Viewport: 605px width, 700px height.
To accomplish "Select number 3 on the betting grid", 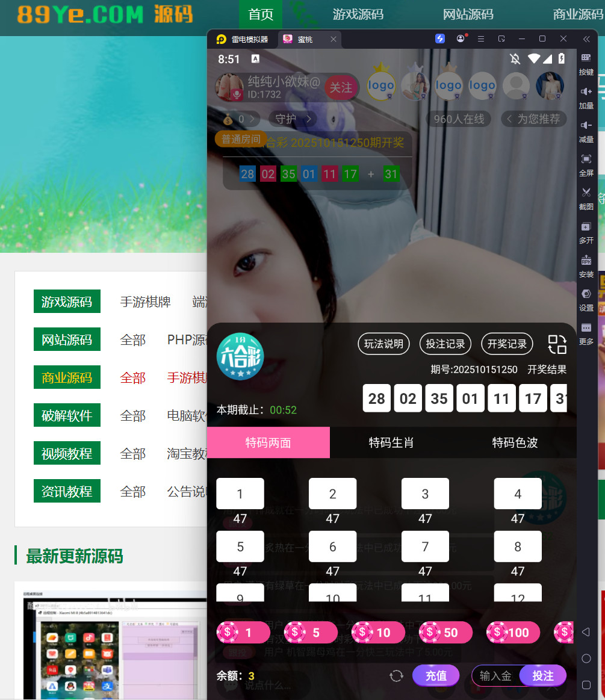I will coord(425,494).
